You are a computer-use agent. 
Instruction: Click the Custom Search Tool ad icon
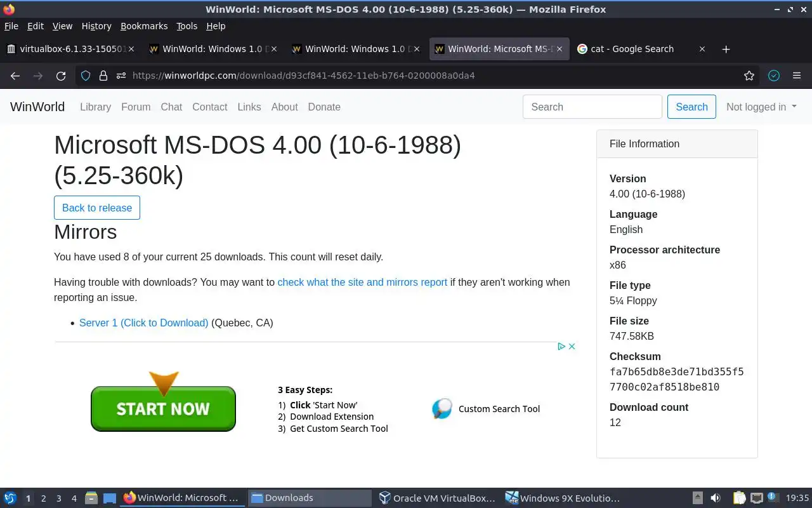(x=442, y=409)
